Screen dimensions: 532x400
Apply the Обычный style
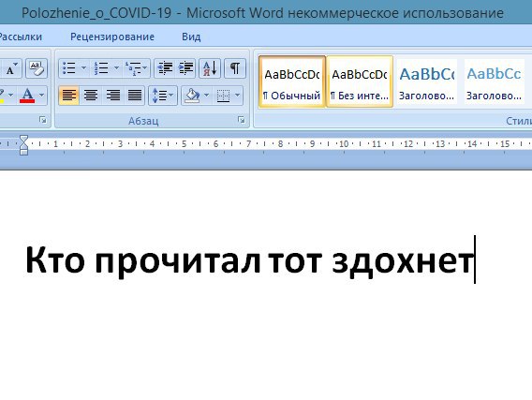click(292, 81)
